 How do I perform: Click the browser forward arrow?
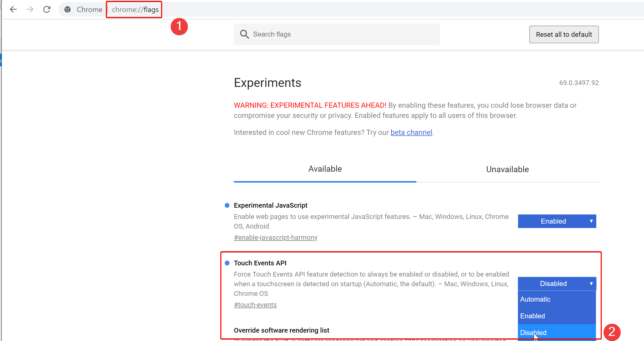pyautogui.click(x=30, y=10)
